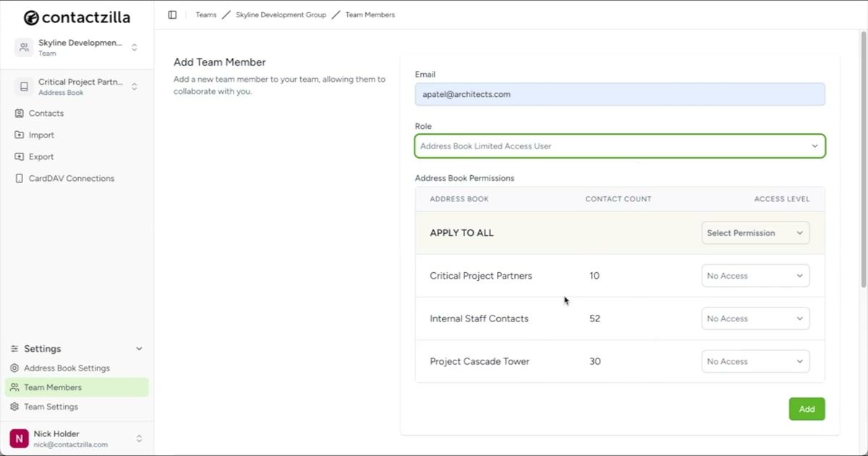Navigate to Teams in the breadcrumb

(x=206, y=14)
